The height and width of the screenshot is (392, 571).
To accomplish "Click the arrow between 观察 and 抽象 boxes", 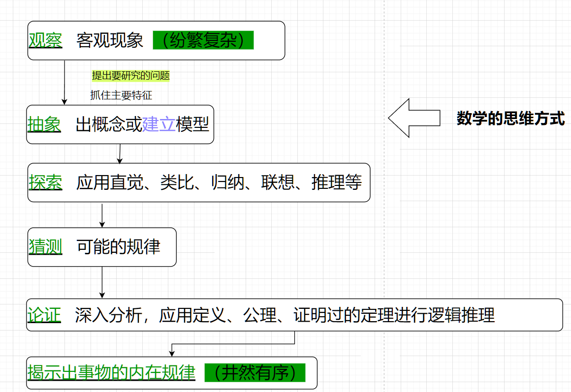I will pos(64,81).
